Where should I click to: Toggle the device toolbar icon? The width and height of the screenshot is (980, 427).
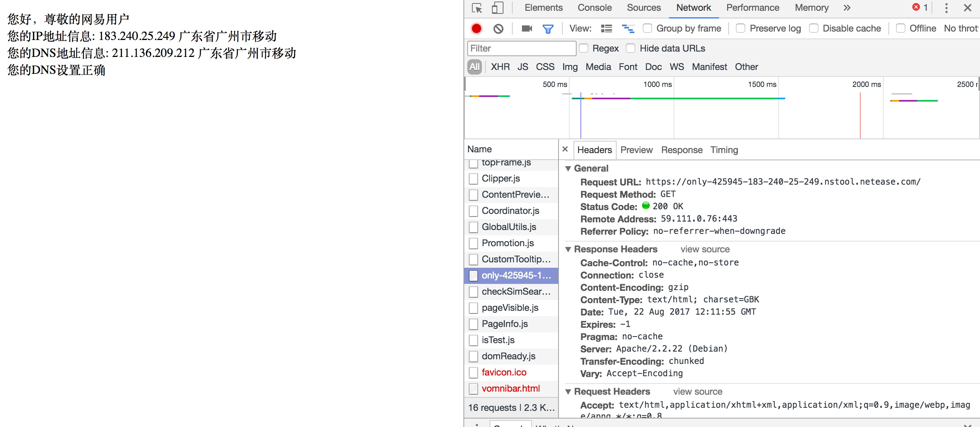click(x=497, y=8)
